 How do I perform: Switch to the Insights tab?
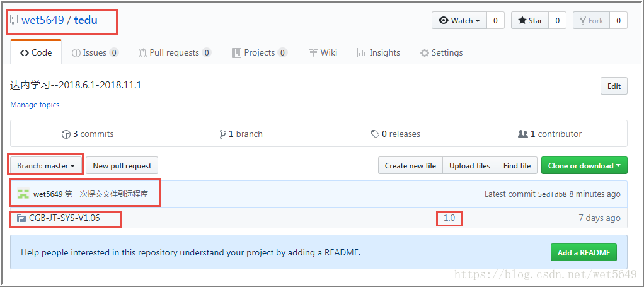pos(379,52)
